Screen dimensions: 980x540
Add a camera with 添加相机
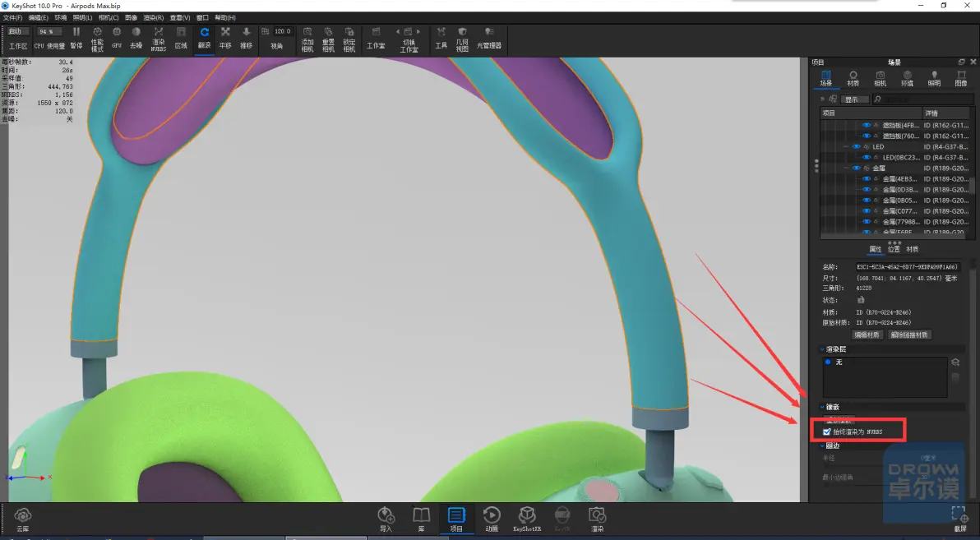click(x=307, y=39)
